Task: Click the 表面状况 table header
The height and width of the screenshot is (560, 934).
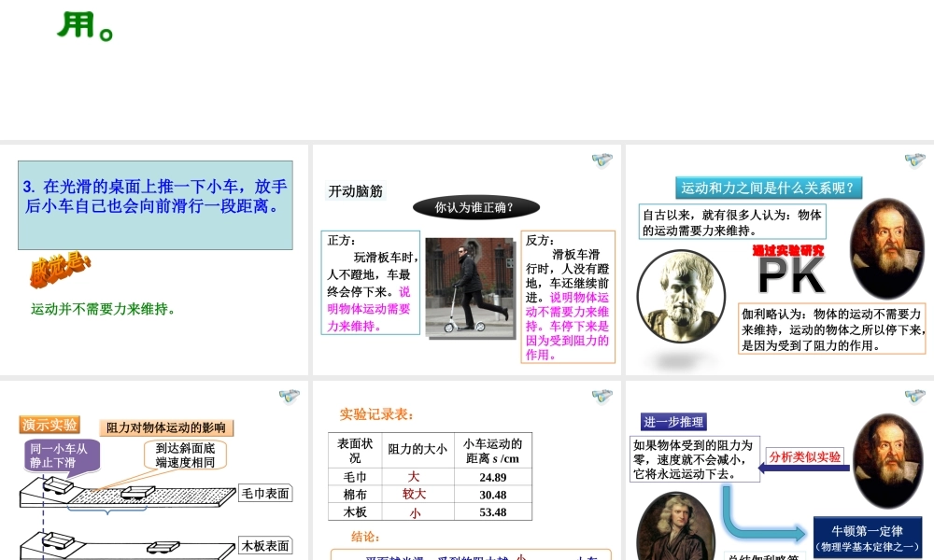Action: 355,451
